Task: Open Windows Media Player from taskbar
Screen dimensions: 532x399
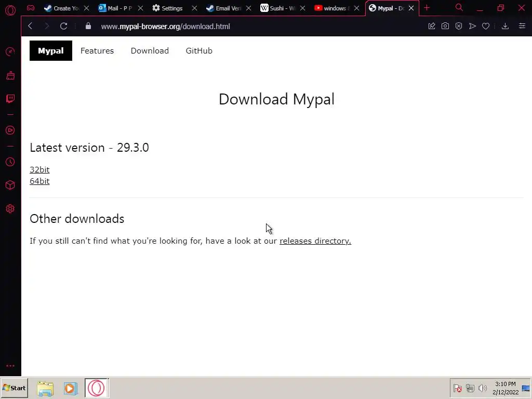Action: click(70, 388)
